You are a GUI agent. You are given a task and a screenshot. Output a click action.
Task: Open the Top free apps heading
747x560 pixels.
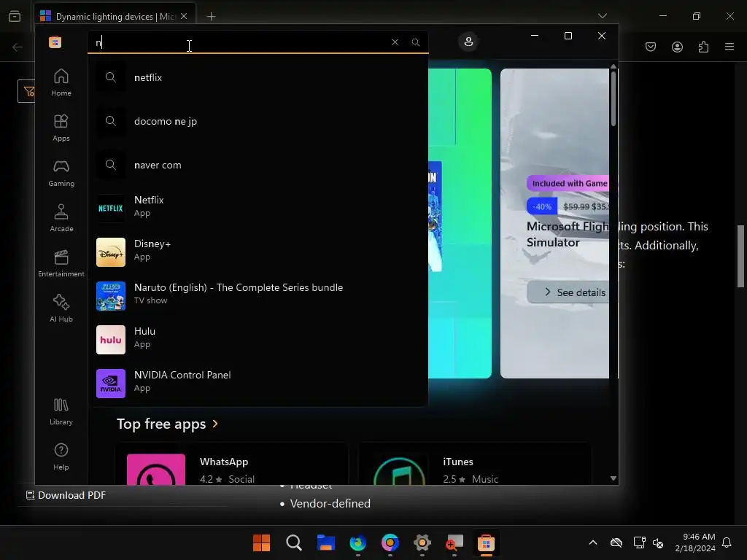(x=161, y=424)
